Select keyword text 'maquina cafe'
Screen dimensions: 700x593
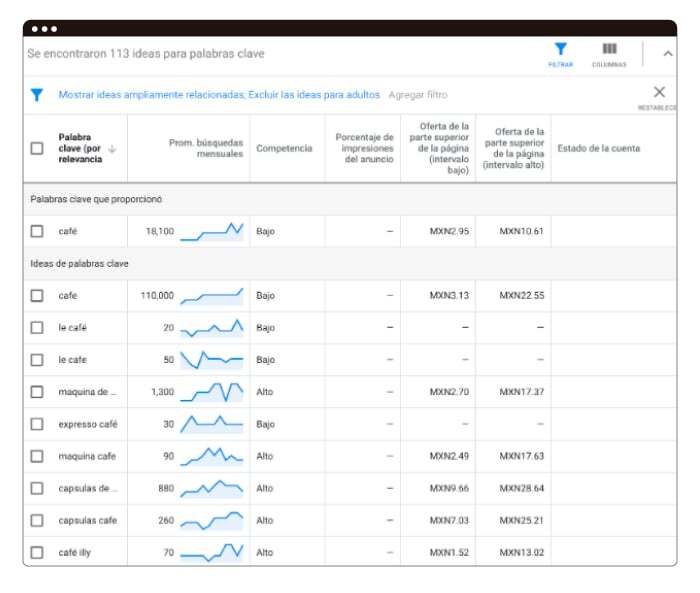click(x=87, y=456)
